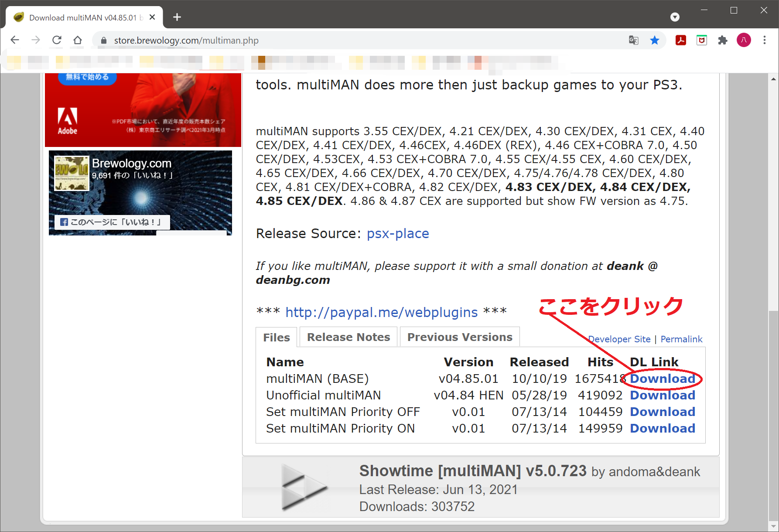Open Google Translate page icon

tap(634, 41)
